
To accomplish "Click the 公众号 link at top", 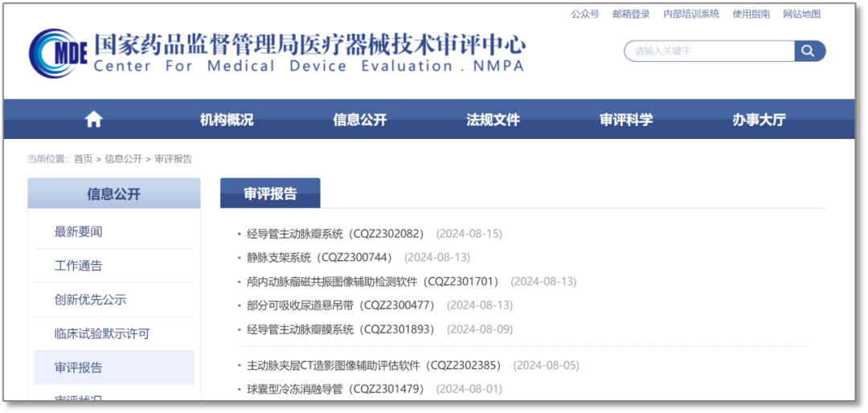I will pyautogui.click(x=585, y=14).
